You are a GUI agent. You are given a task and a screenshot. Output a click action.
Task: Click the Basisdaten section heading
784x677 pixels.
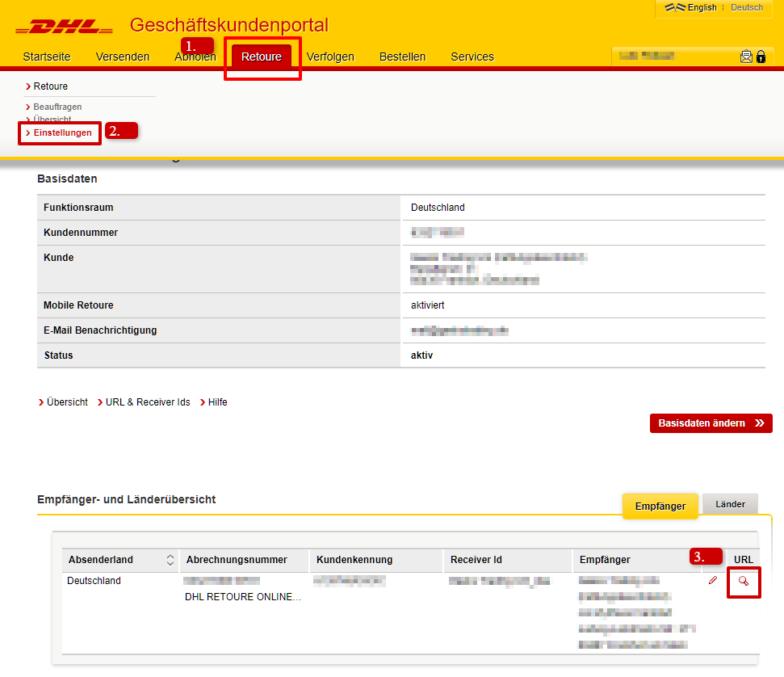[67, 179]
